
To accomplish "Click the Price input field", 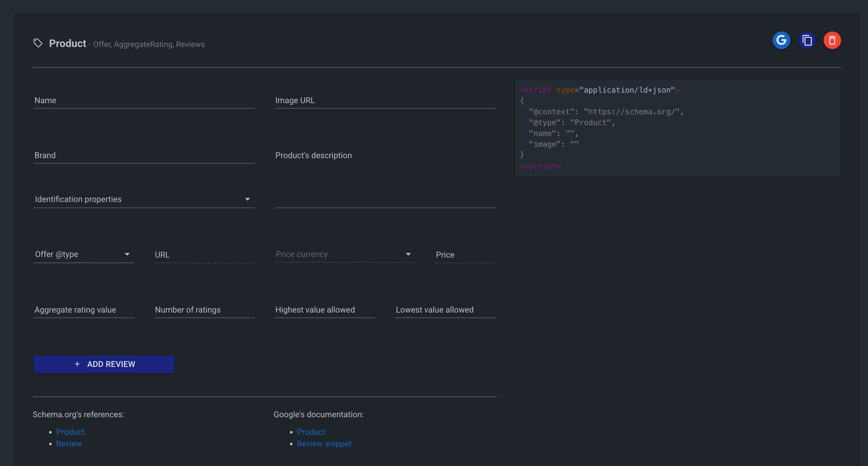I will click(465, 255).
